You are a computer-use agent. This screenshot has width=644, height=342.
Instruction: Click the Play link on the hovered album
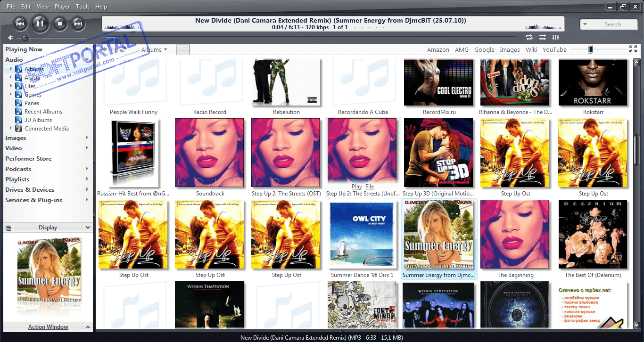[357, 187]
